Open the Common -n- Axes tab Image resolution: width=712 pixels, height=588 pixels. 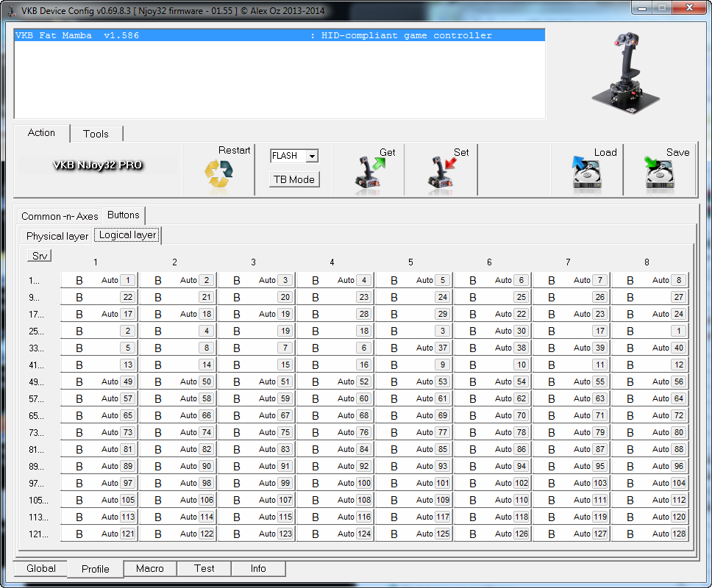coord(60,216)
